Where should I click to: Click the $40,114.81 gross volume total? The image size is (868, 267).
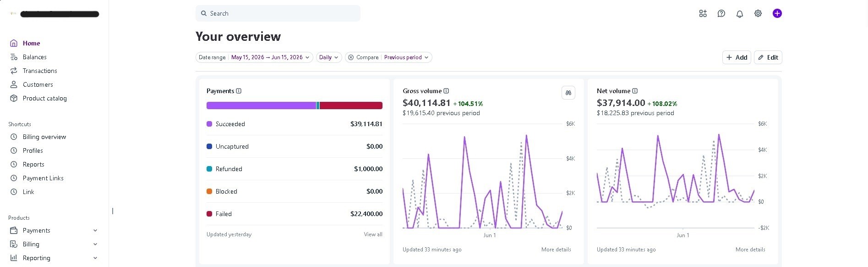(x=426, y=103)
